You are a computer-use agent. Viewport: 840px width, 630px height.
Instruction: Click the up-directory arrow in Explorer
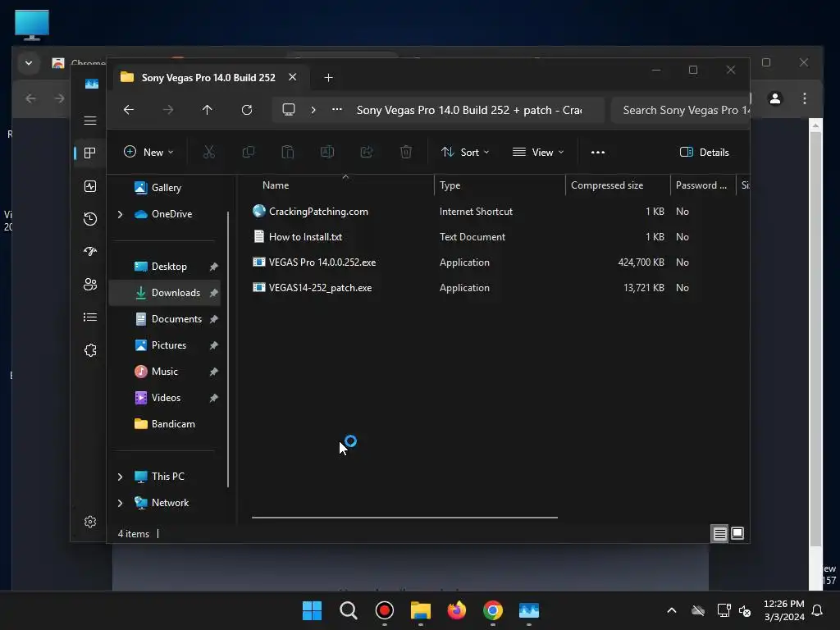pyautogui.click(x=208, y=110)
